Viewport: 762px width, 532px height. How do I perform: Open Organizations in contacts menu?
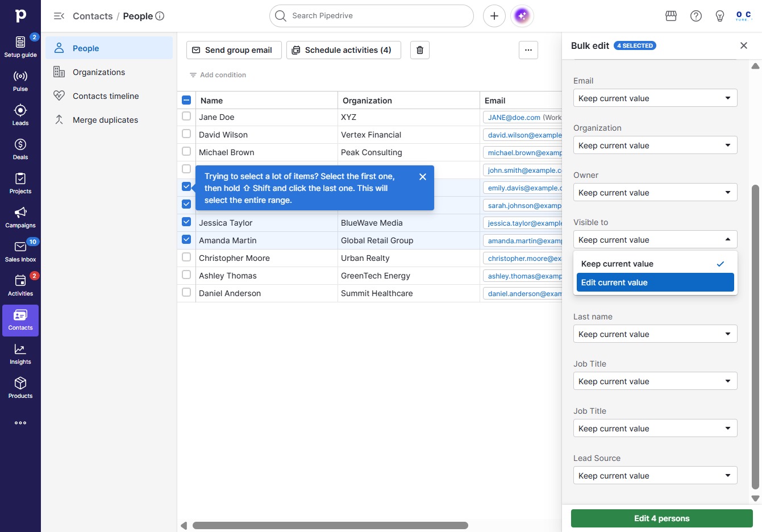(x=109, y=72)
